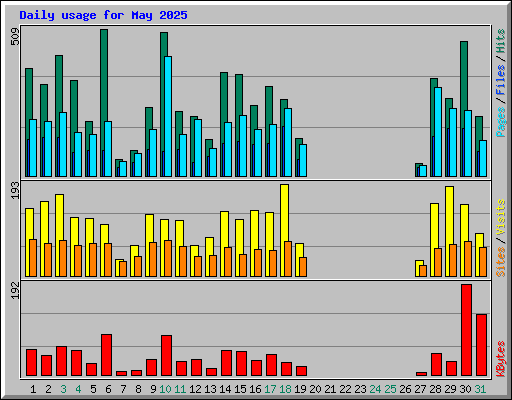Viewport: 512px width, 400px height.
Task: Click day 28 on the x-axis
Action: point(435,389)
